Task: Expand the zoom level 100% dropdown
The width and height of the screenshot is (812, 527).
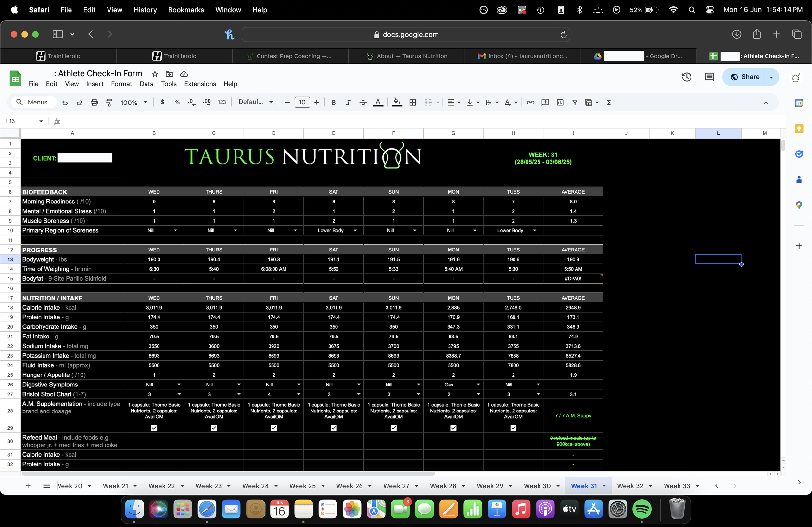Action: pyautogui.click(x=134, y=102)
